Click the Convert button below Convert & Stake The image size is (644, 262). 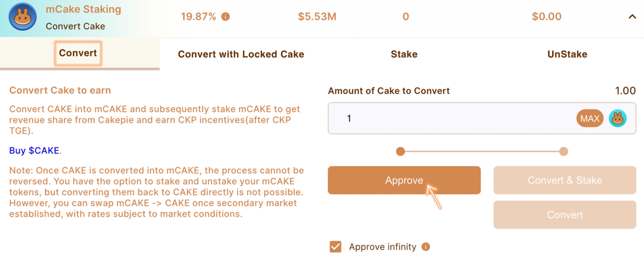tap(565, 215)
